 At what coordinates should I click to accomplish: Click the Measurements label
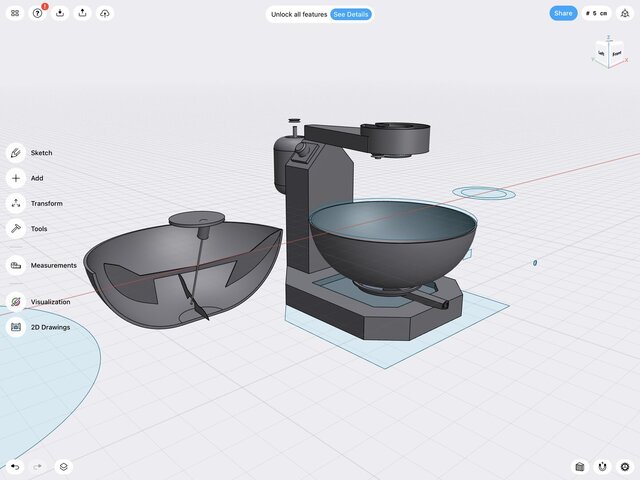coord(53,265)
